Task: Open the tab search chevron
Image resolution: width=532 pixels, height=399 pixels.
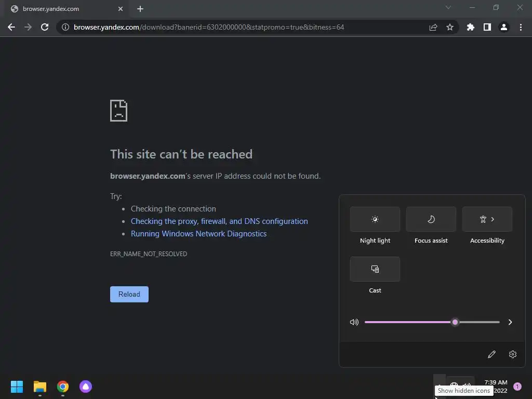Action: [448, 7]
